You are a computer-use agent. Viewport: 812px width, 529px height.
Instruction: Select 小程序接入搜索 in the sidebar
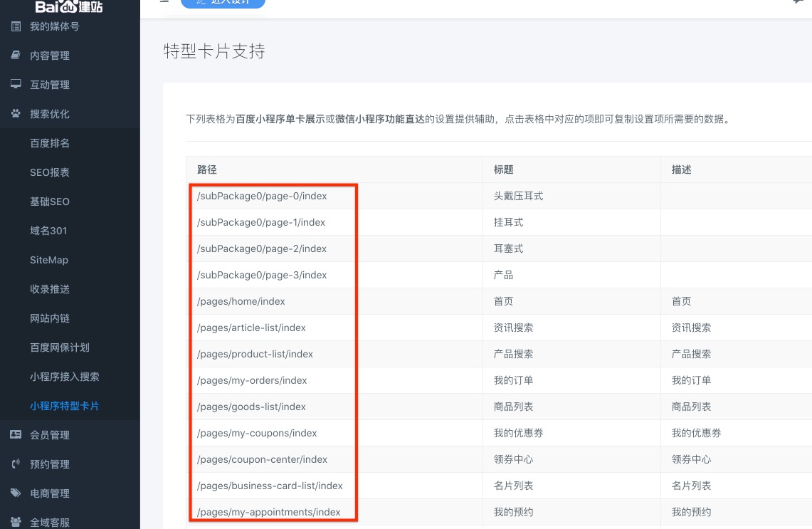coord(65,377)
